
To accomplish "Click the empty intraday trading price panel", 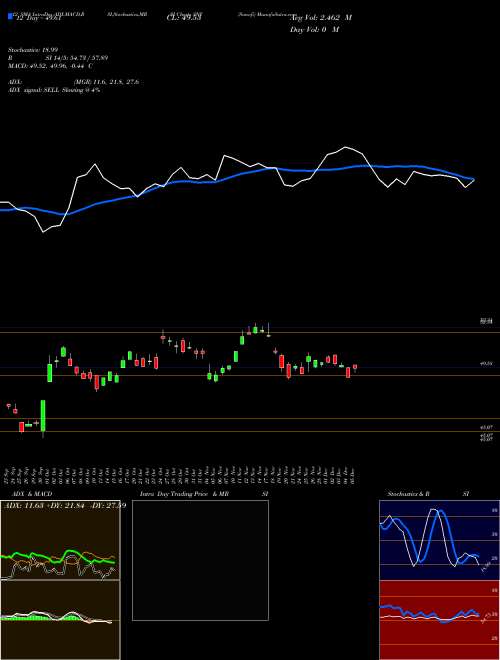I will pyautogui.click(x=200, y=560).
